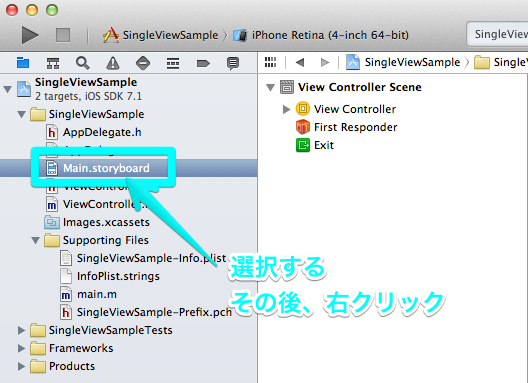Collapse the SingleViewSample project root
The height and width of the screenshot is (383, 528).
[x=7, y=89]
